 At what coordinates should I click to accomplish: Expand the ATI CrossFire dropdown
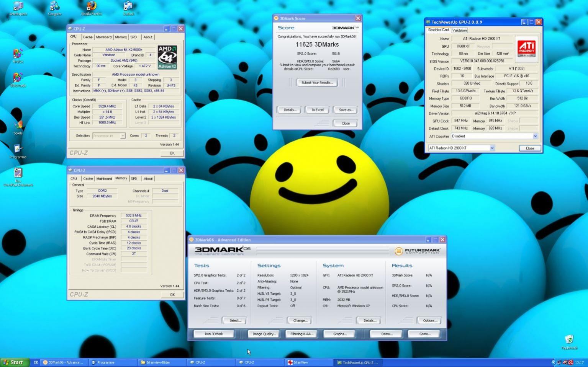point(535,136)
